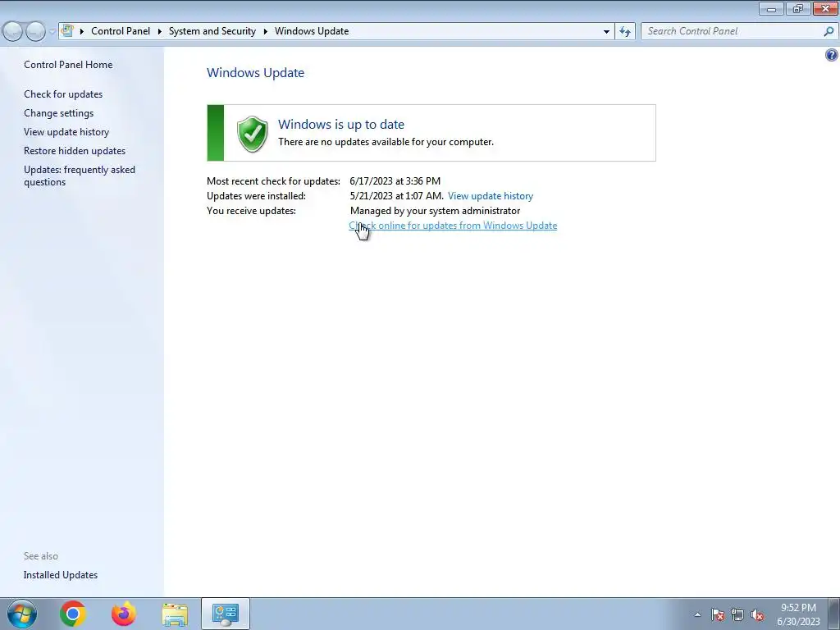Go to System and Security breadcrumb
The image size is (840, 630).
(x=212, y=31)
